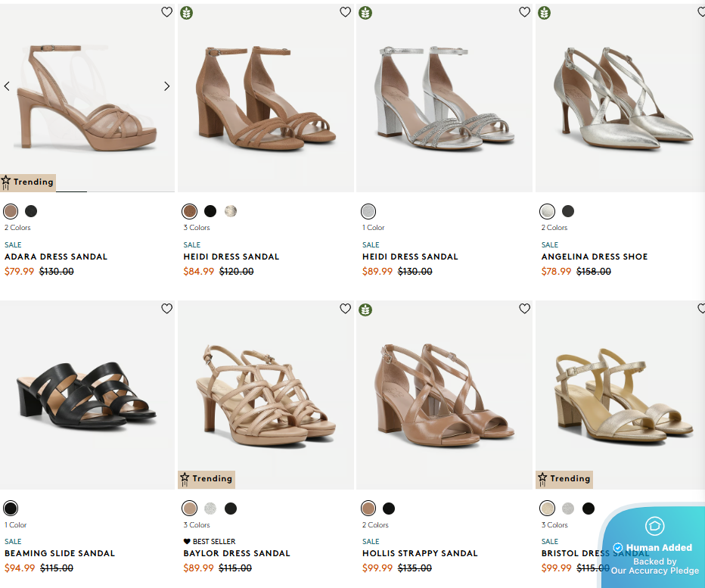Screen dimensions: 705x588
Task: Choose snake-print swatch on Heidi Dress Sandal
Action: coord(231,211)
